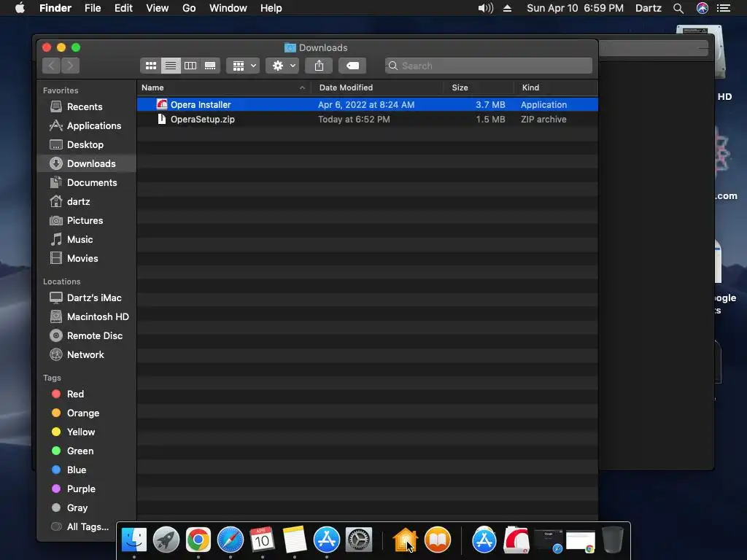Image resolution: width=747 pixels, height=560 pixels.
Task: Show All Tags in the sidebar
Action: (x=80, y=526)
